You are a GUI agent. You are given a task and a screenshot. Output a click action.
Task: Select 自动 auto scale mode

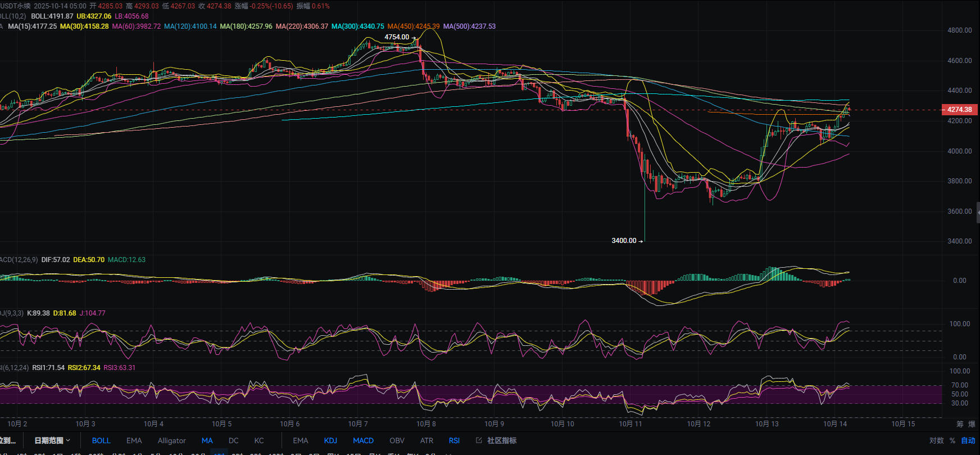[968, 440]
